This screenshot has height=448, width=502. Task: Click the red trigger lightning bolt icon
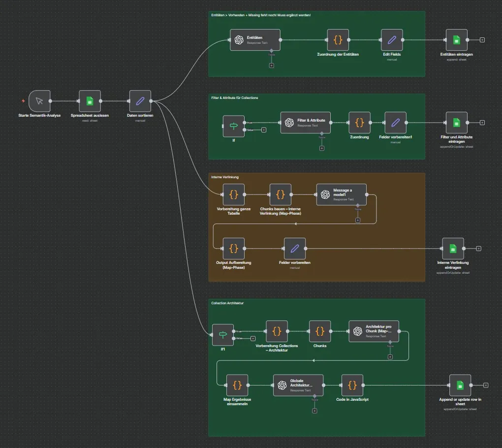(23, 101)
